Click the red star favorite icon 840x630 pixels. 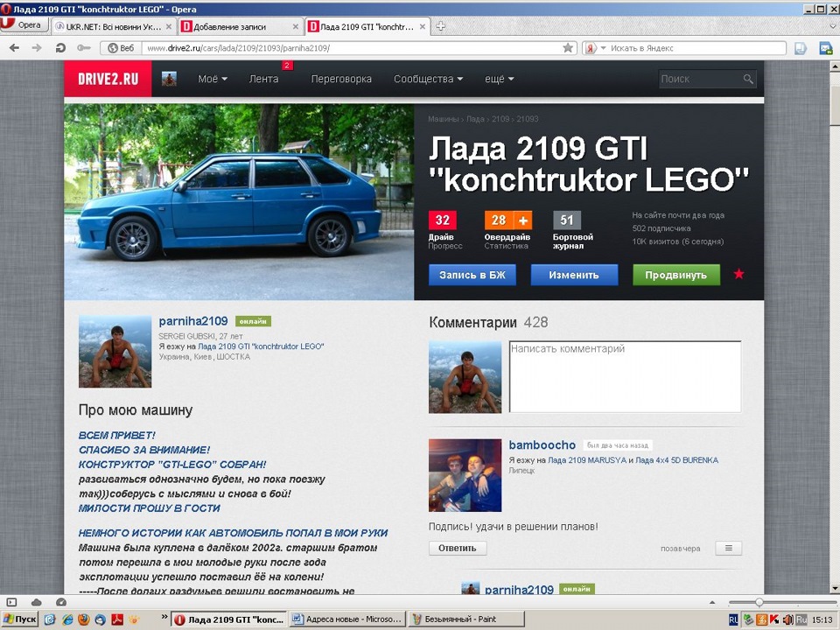pyautogui.click(x=738, y=274)
